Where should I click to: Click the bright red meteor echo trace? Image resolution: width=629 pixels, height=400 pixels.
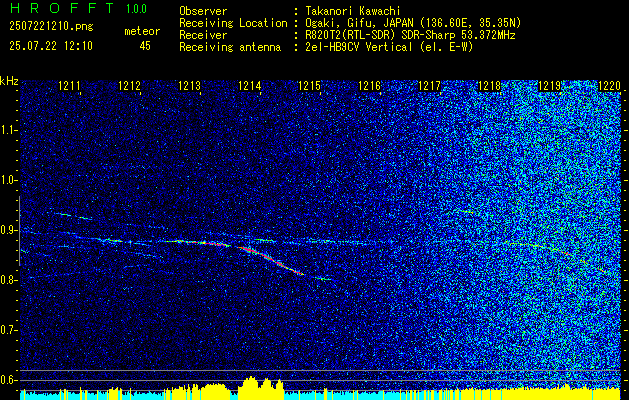[271, 260]
